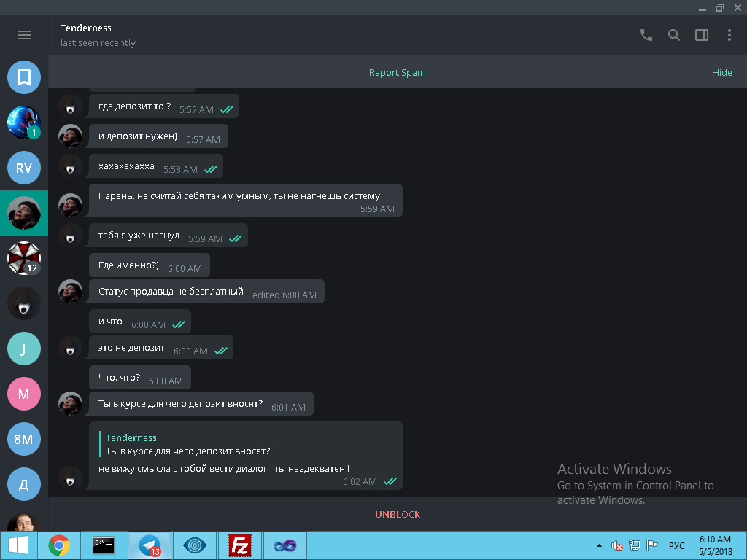This screenshot has height=560, width=747.
Task: Open chat with 12 unread messages
Action: point(24,258)
